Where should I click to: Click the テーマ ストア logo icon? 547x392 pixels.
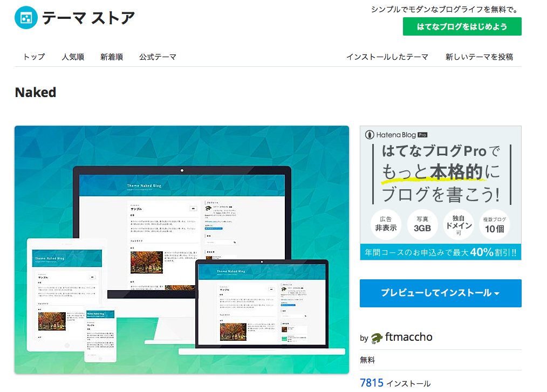point(26,17)
